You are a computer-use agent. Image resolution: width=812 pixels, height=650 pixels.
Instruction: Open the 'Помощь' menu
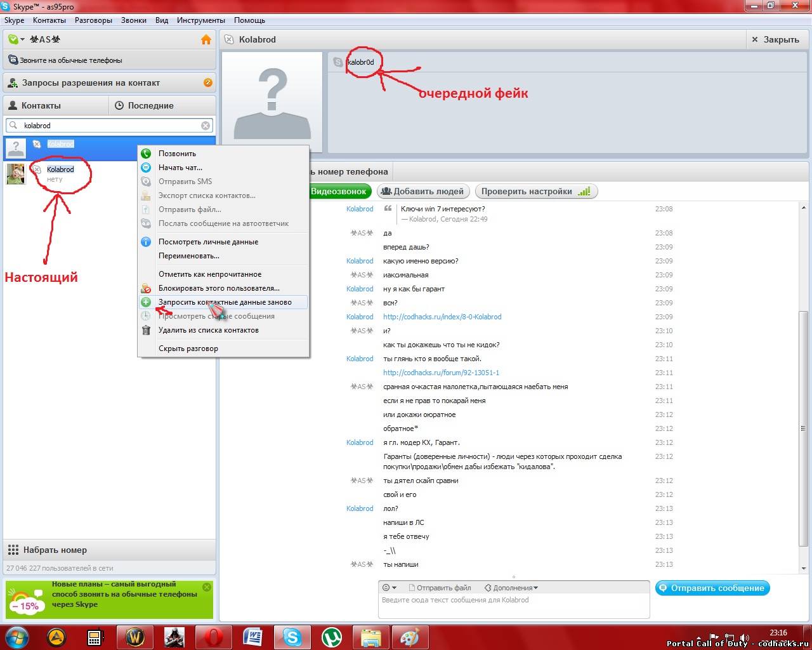249,20
